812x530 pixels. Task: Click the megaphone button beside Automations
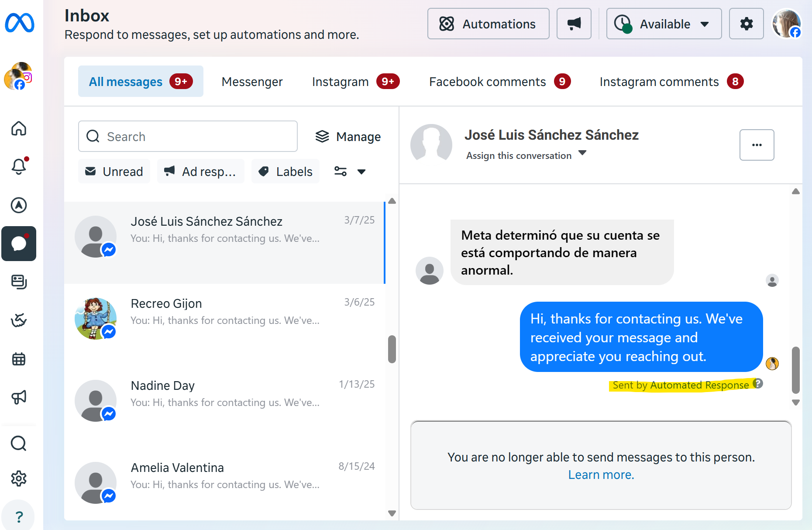coord(574,24)
